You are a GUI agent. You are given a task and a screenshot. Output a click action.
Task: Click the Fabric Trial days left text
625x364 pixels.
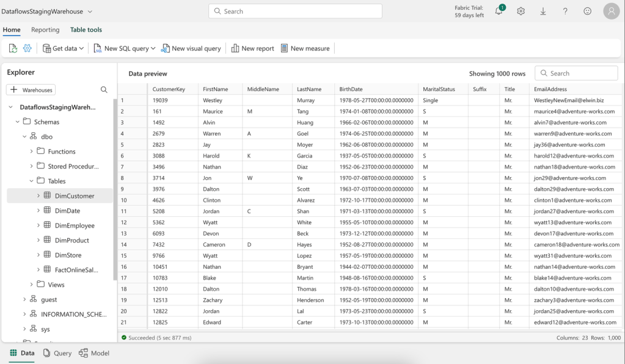click(x=469, y=12)
